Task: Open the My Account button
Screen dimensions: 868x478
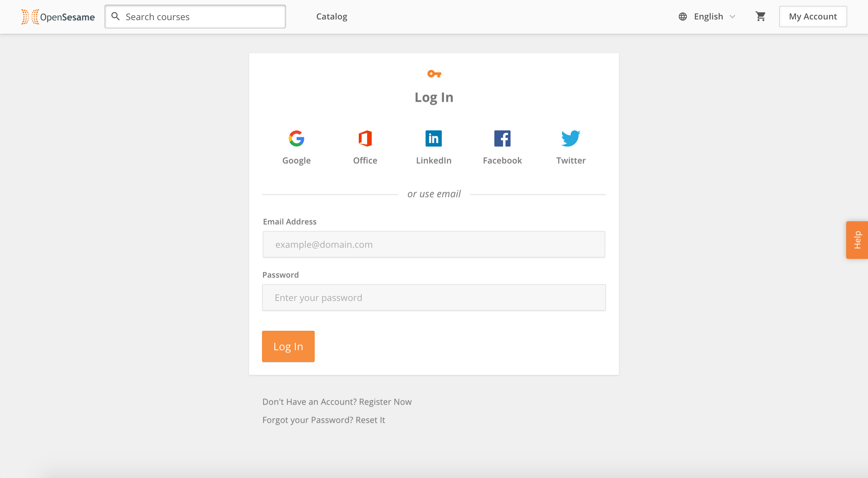Action: [x=813, y=17]
